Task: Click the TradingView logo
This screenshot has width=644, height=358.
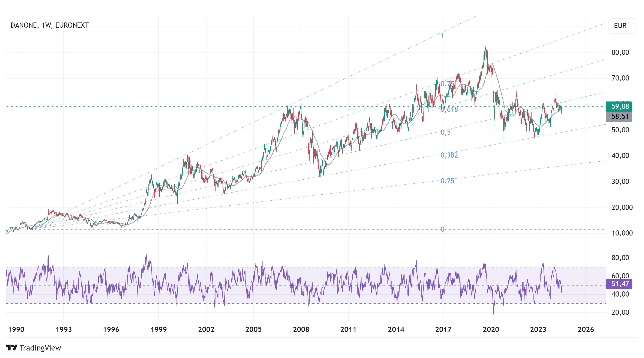Action: (33, 348)
